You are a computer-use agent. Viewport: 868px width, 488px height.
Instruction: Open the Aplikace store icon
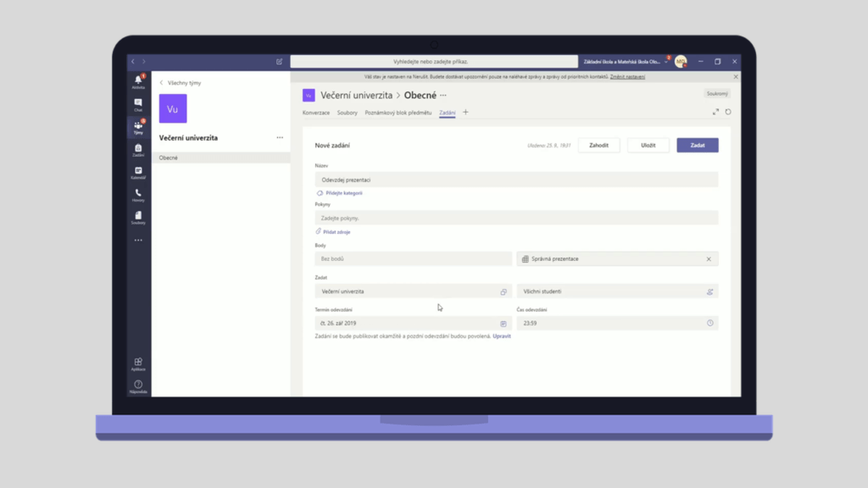click(138, 363)
